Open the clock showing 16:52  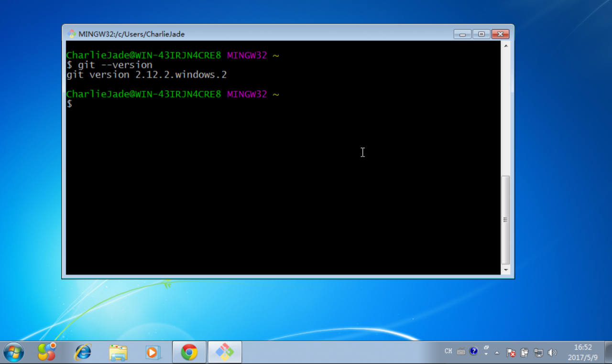tap(582, 353)
